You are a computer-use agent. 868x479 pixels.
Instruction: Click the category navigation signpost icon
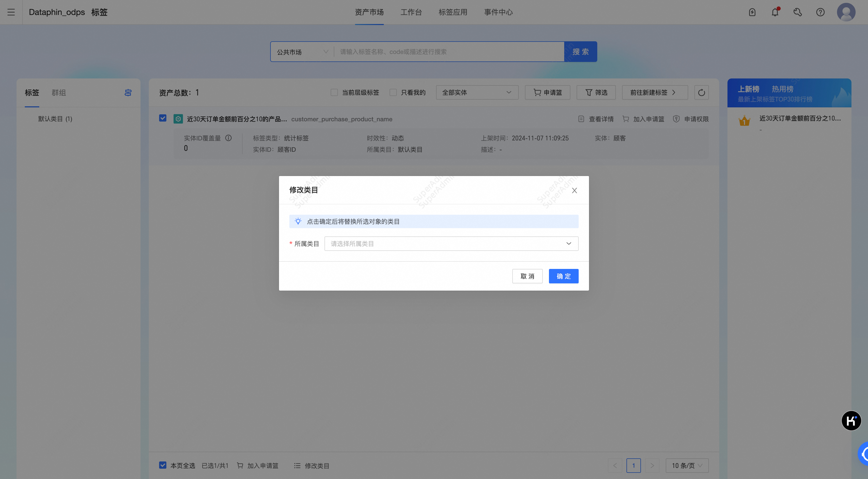pyautogui.click(x=128, y=92)
